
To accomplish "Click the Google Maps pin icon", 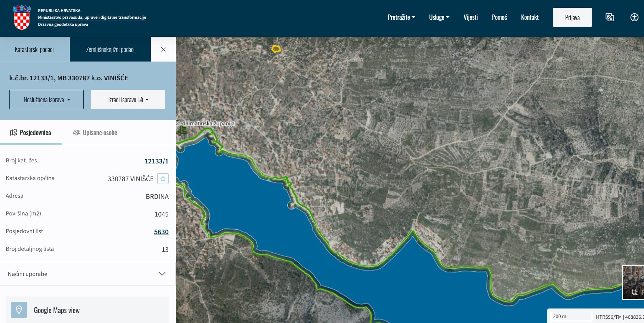I will point(19,310).
